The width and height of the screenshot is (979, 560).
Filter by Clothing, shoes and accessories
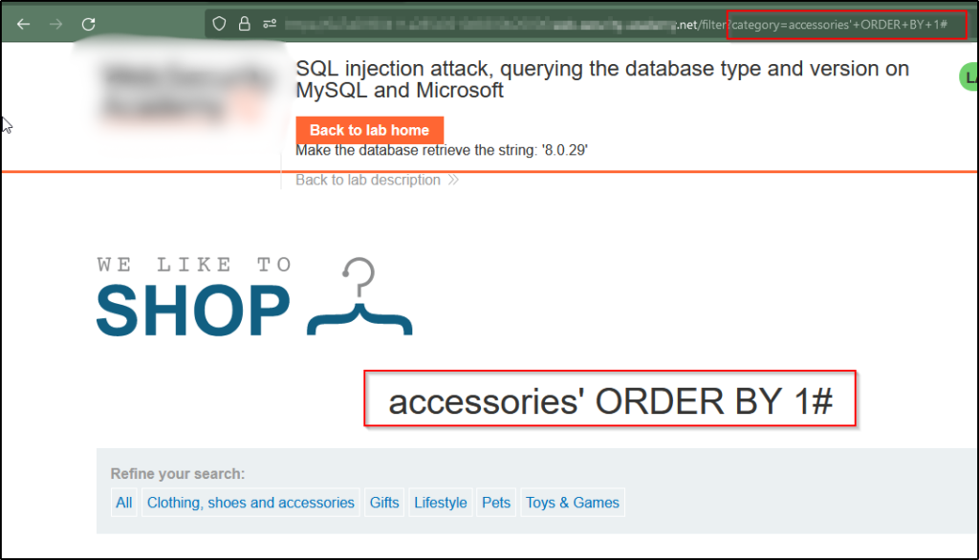(x=250, y=503)
